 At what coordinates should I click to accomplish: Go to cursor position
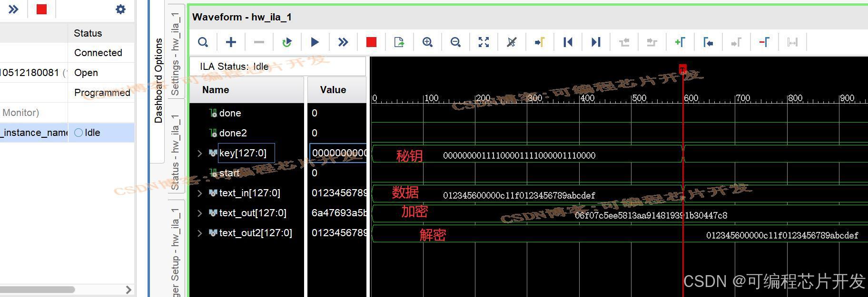[x=540, y=42]
